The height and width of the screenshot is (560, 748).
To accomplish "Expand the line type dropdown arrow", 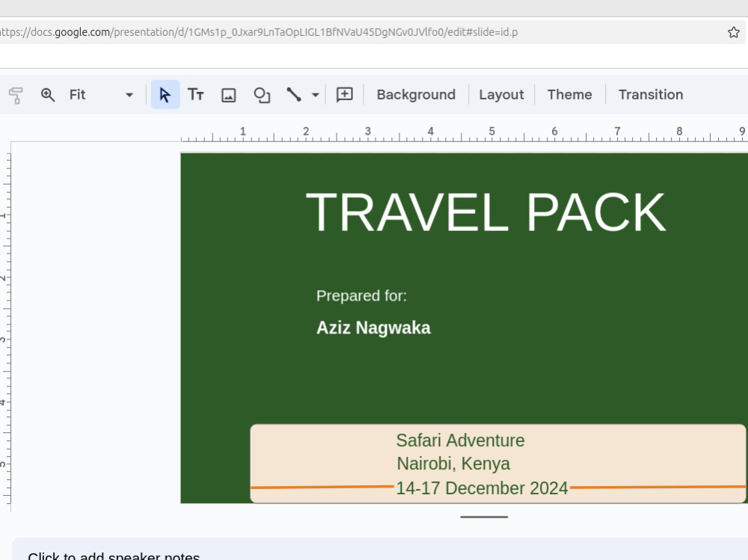I will click(316, 95).
